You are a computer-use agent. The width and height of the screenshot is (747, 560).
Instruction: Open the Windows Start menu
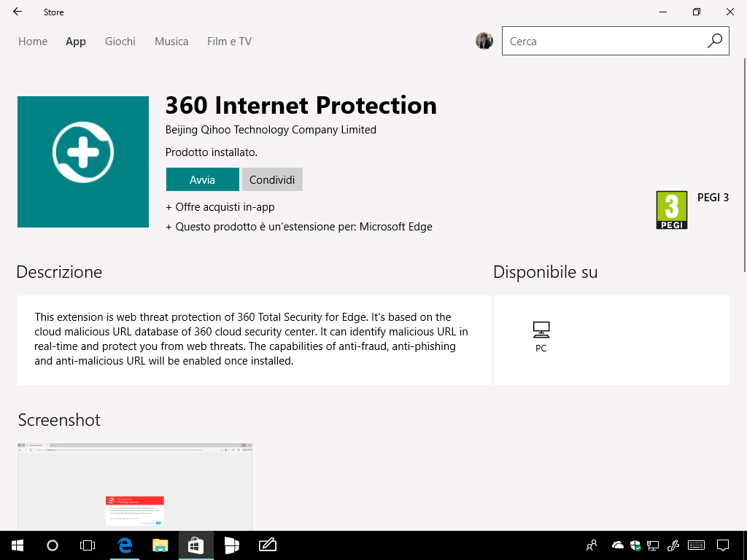18,545
